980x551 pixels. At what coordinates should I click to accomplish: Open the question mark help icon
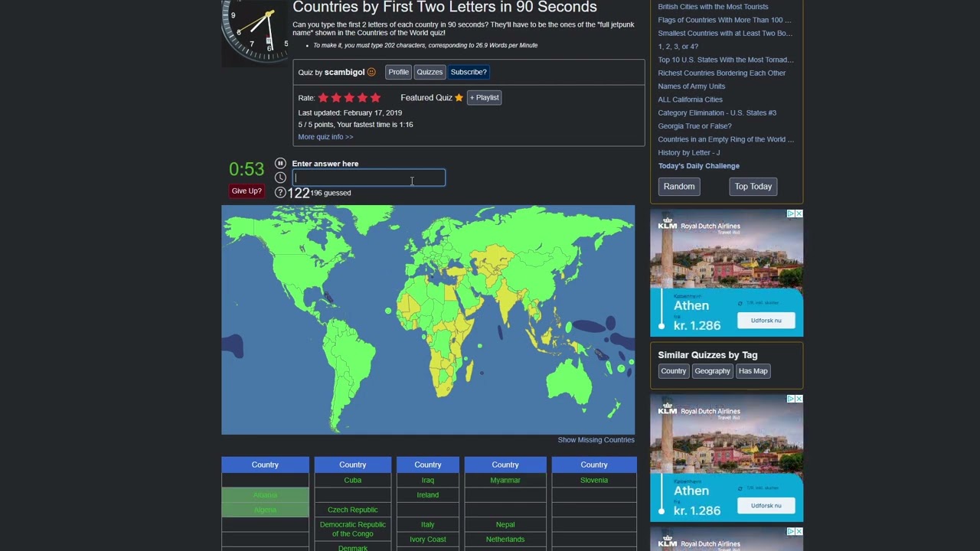point(280,192)
